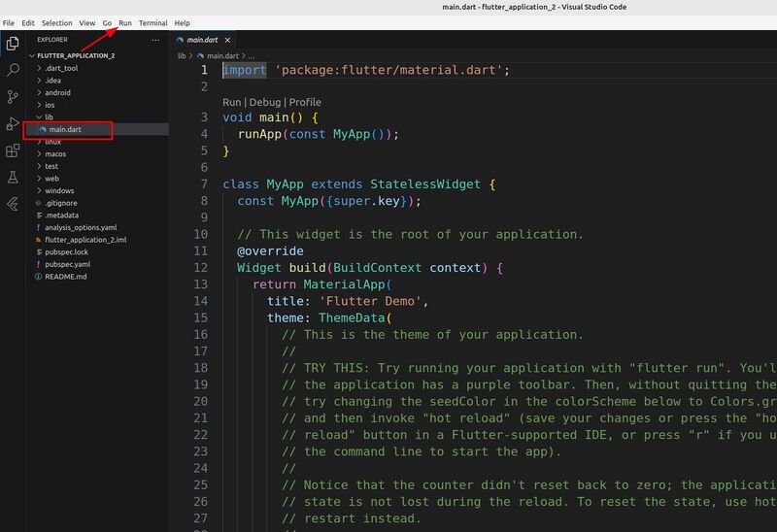This screenshot has height=532, width=777.
Task: Select main.dart in the explorer tree
Action: [65, 129]
